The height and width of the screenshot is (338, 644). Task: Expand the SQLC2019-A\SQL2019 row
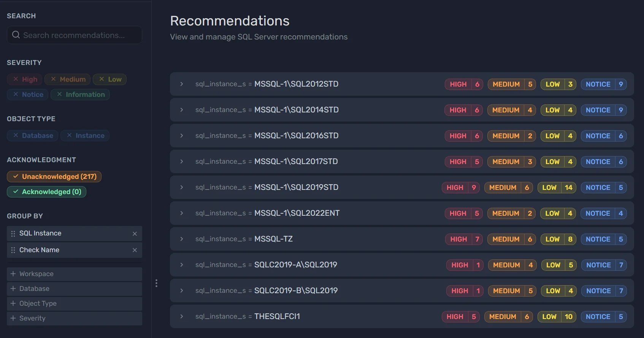coord(182,265)
